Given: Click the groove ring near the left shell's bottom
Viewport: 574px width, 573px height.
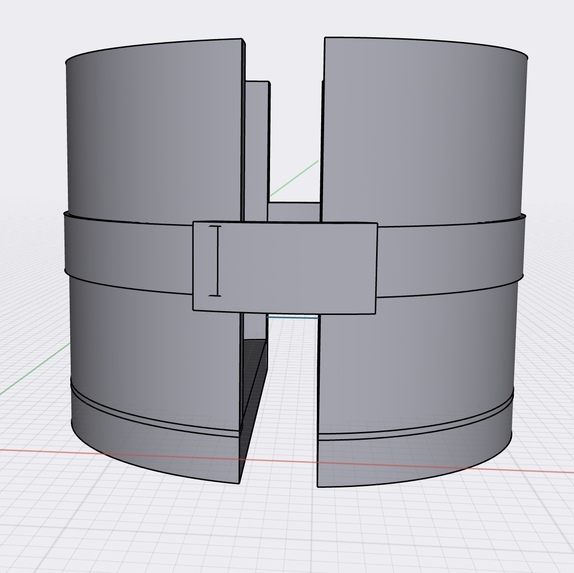Looking at the screenshot, I should (x=155, y=416).
